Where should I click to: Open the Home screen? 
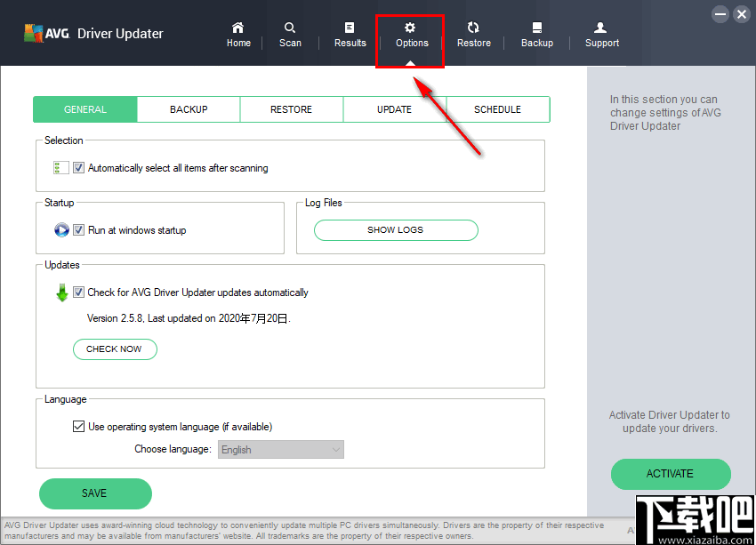[x=238, y=34]
